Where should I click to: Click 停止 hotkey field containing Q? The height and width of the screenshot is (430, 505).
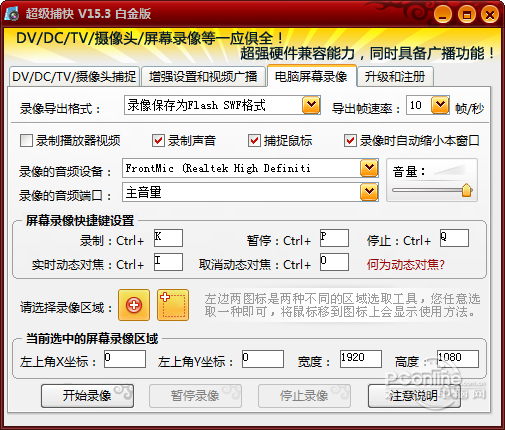tap(454, 238)
